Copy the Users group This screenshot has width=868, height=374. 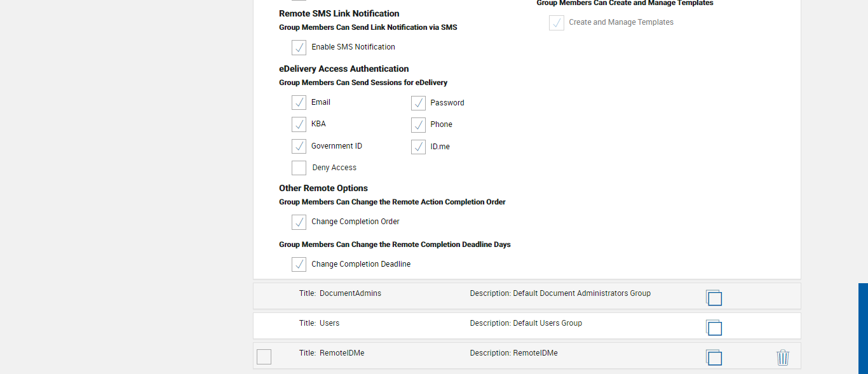pos(714,328)
